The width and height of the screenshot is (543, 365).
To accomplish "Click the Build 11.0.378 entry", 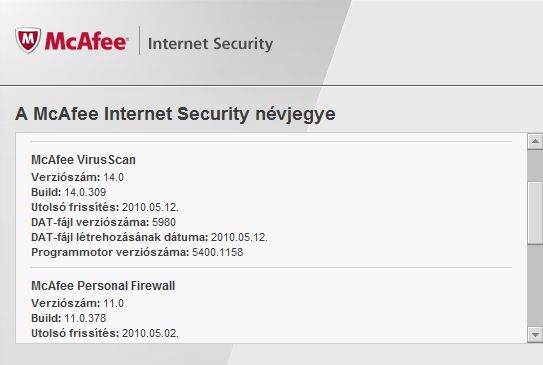I will pyautogui.click(x=69, y=318).
